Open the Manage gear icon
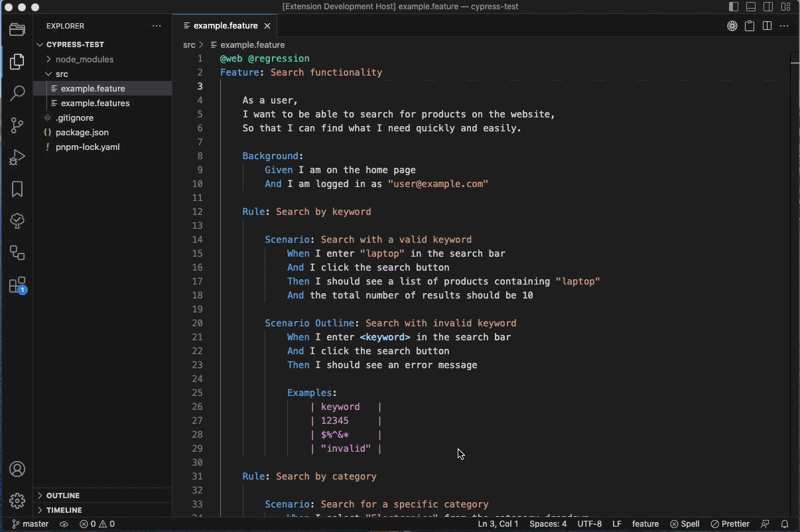This screenshot has height=532, width=800. (17, 501)
